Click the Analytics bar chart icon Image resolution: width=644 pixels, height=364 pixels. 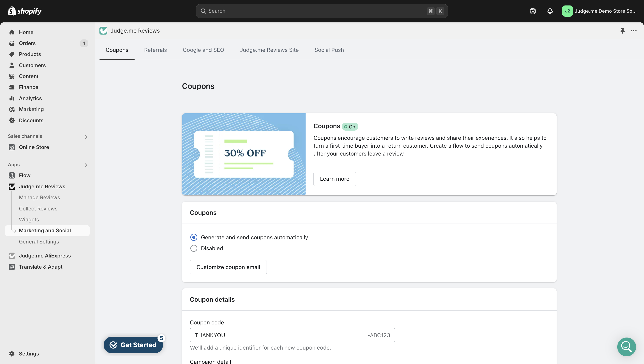(12, 98)
